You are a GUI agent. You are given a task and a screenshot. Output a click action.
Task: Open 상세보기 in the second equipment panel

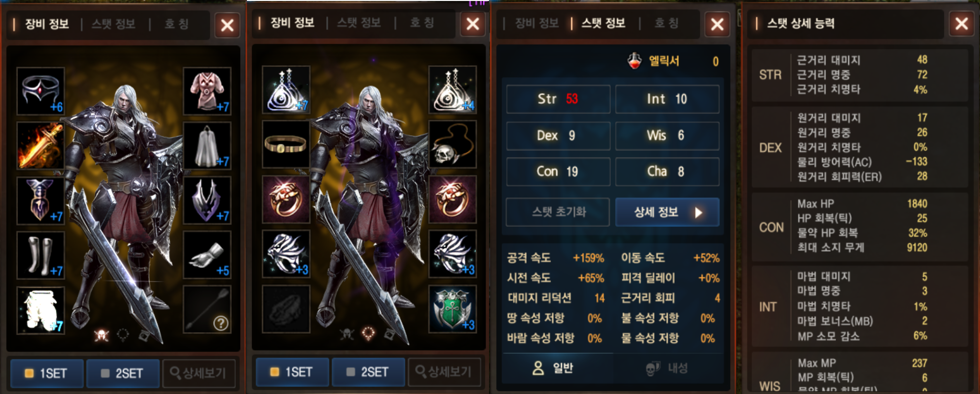click(x=445, y=372)
